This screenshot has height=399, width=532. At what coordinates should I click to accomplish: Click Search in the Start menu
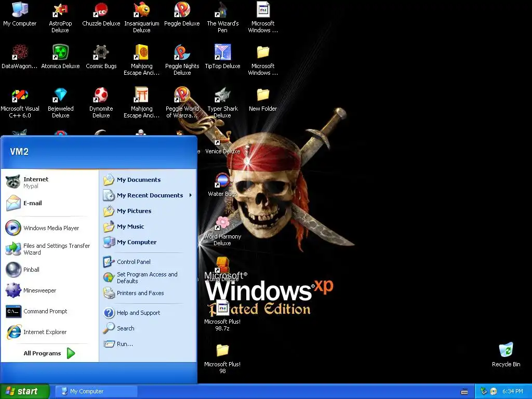point(148,328)
